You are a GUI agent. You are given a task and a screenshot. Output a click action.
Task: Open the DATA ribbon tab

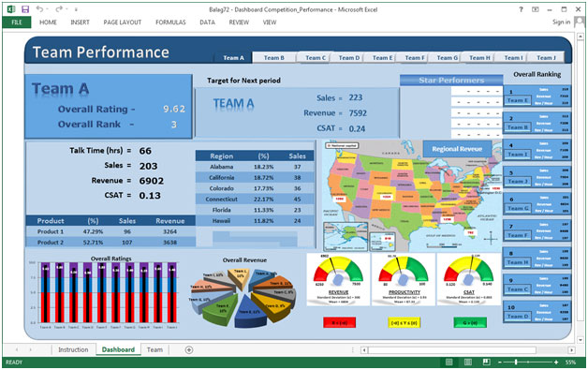point(207,22)
